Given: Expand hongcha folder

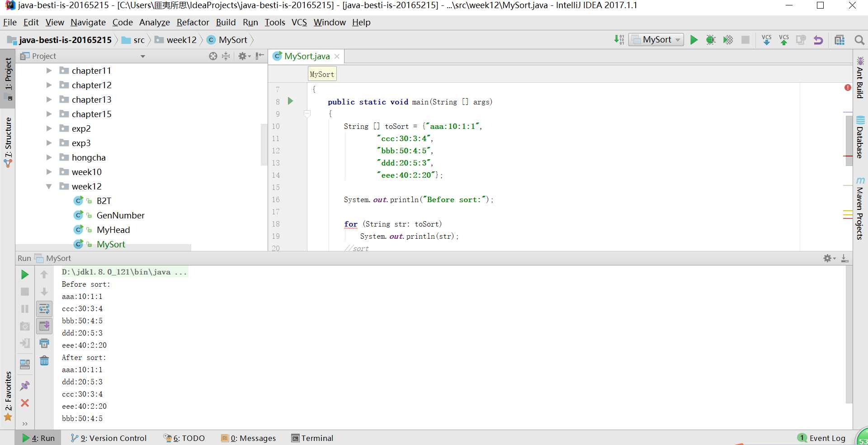Looking at the screenshot, I should (49, 157).
